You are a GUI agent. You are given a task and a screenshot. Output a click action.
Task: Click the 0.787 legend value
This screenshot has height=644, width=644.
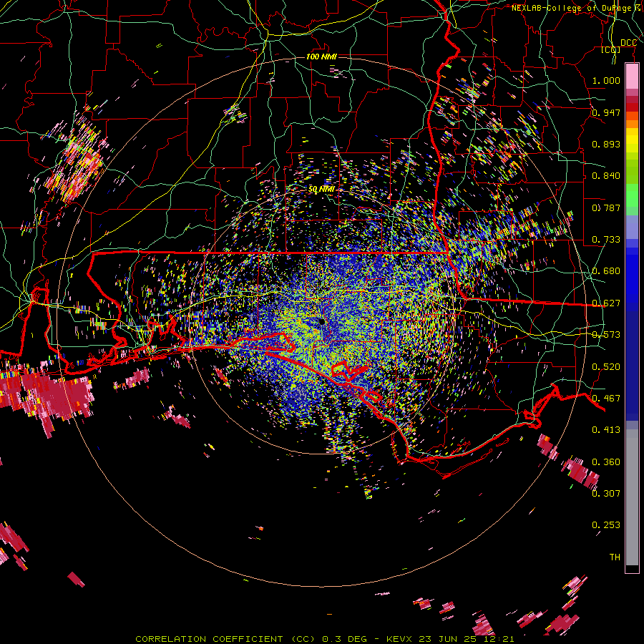(606, 208)
